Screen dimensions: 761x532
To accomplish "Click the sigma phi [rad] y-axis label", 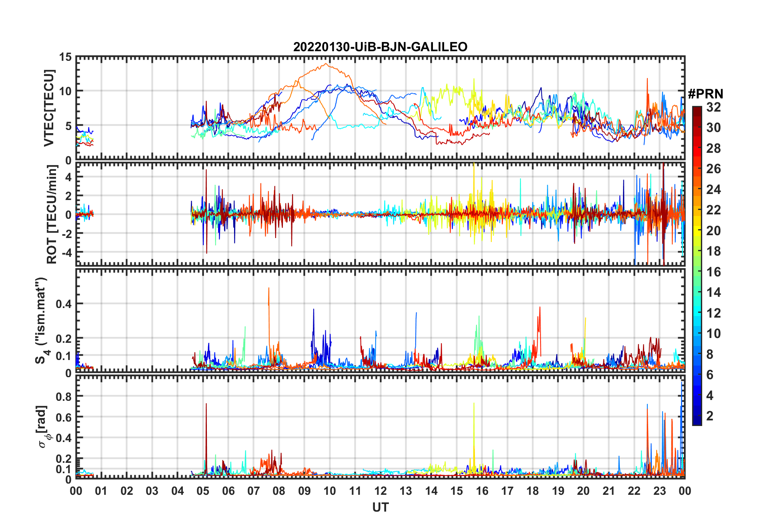I will [x=42, y=427].
